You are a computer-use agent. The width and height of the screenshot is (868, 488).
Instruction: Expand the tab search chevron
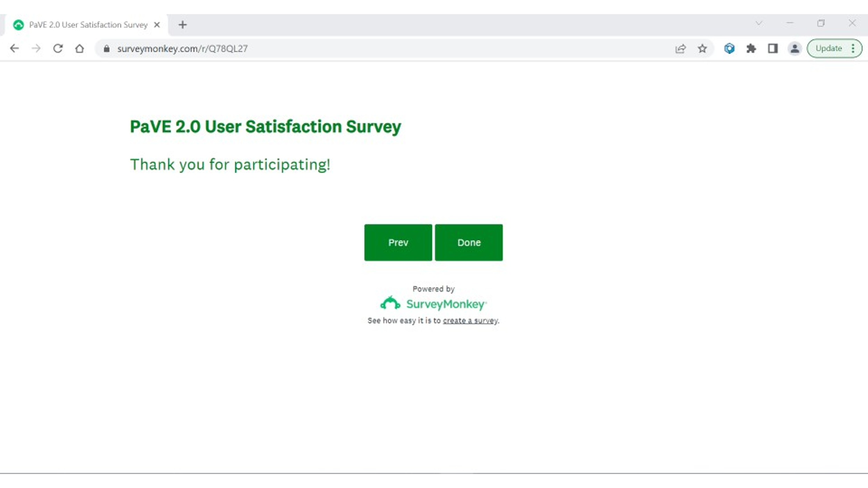pos(759,23)
